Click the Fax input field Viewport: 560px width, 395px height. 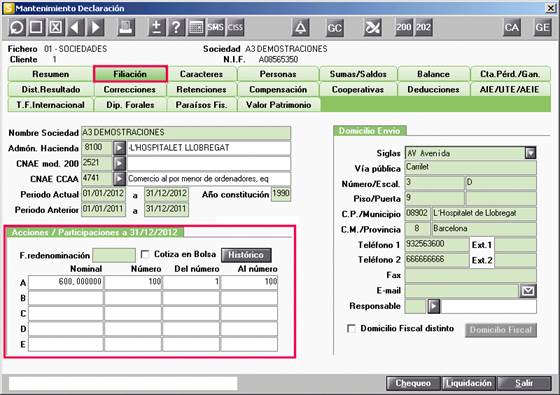coord(470,275)
